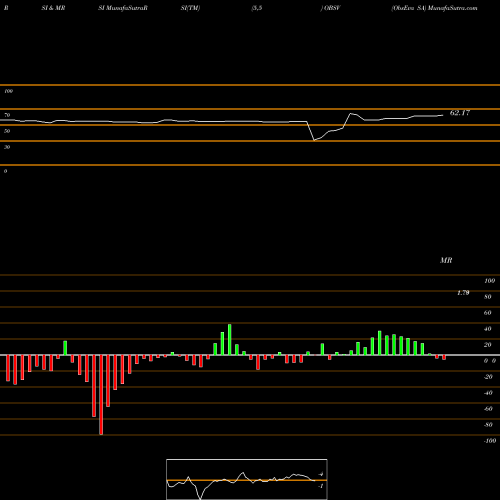Click the MR scale label -100

(x=490, y=441)
